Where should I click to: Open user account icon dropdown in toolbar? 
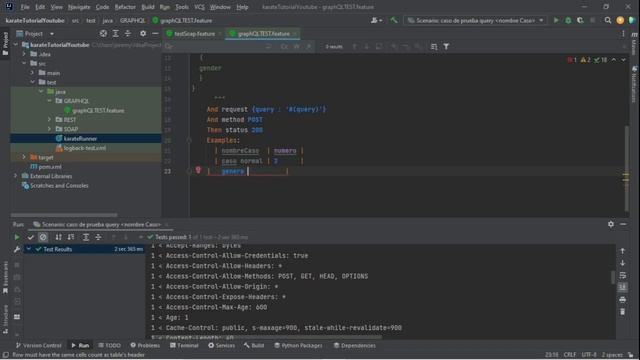tap(376, 20)
